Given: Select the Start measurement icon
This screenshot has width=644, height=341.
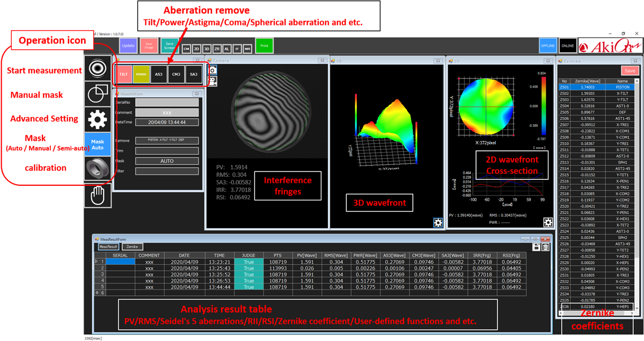Looking at the screenshot, I should [x=98, y=68].
